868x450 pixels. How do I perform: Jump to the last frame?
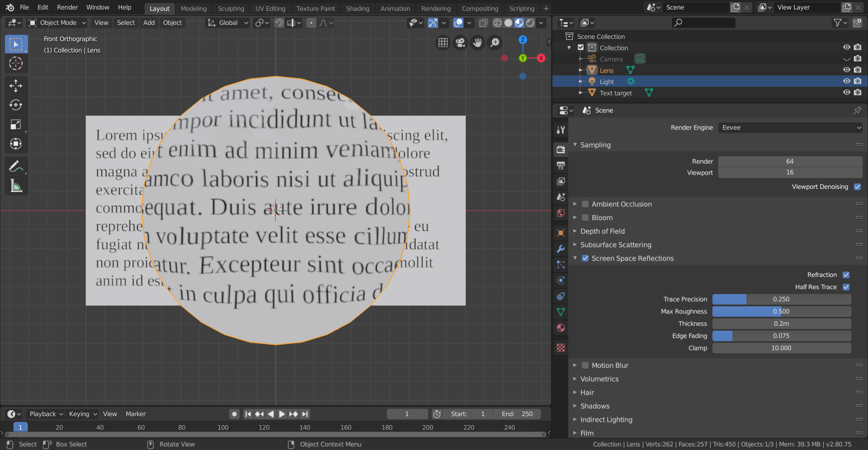(305, 414)
